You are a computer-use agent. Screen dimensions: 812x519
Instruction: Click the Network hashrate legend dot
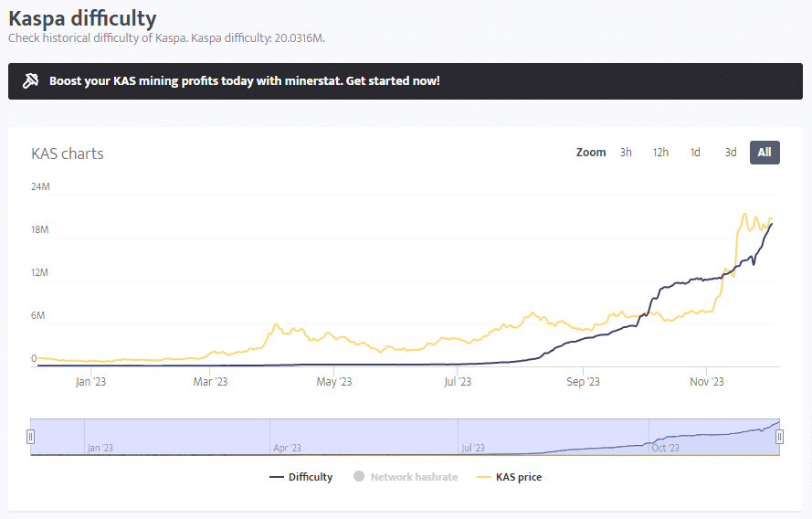(x=358, y=477)
